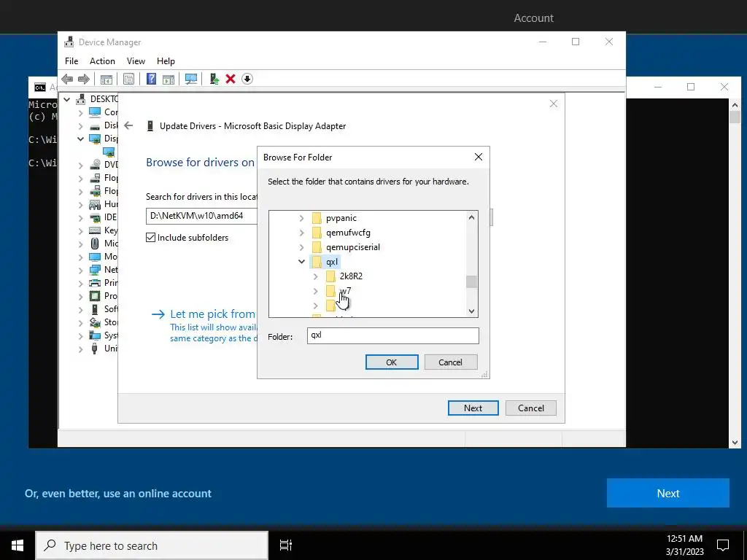Screen dimensions: 747x560
Task: Open Task View on the taskbar
Action: (x=286, y=545)
